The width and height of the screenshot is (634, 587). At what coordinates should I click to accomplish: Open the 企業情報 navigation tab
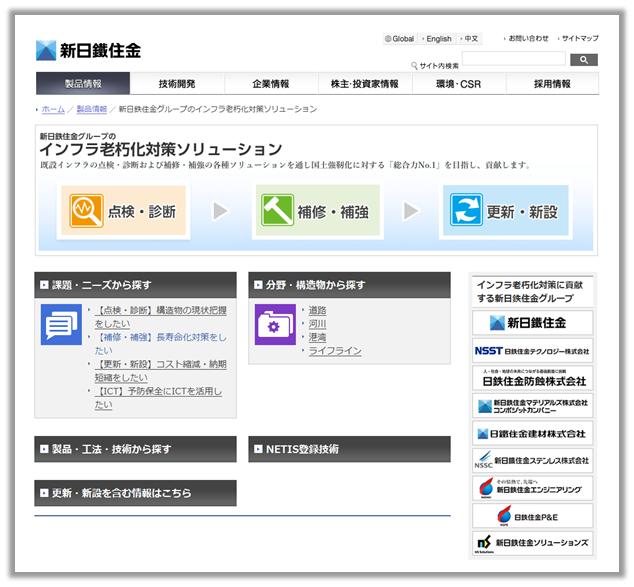point(271,84)
